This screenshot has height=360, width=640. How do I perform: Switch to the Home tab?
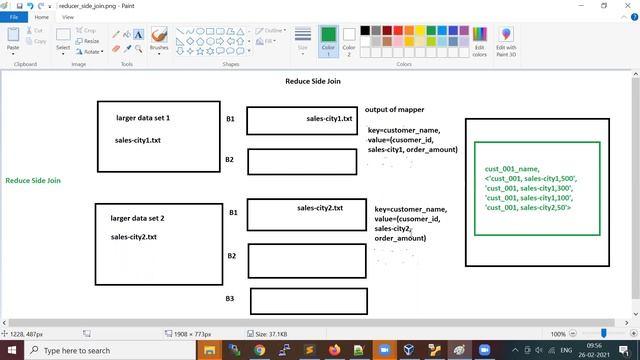click(x=42, y=17)
